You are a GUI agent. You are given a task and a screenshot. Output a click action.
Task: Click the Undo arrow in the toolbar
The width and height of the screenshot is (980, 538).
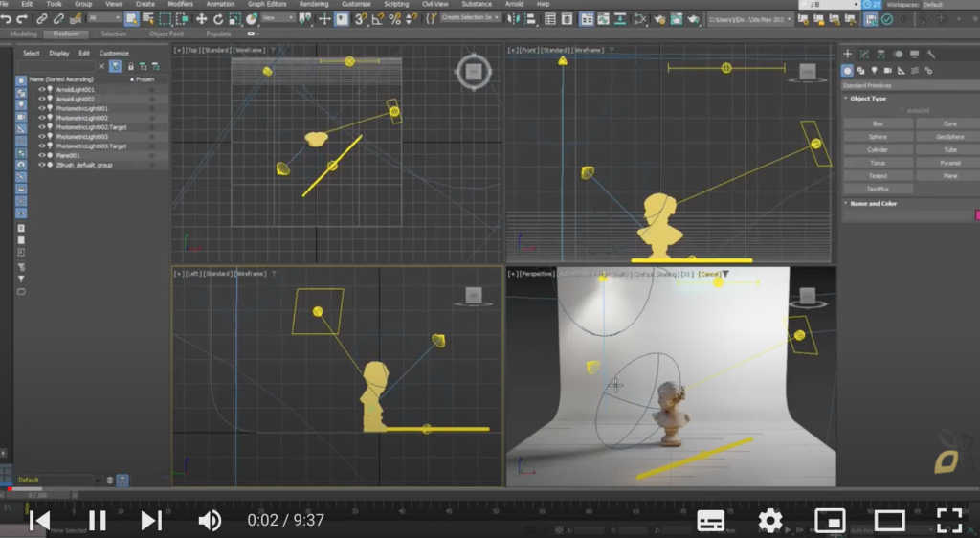point(7,19)
